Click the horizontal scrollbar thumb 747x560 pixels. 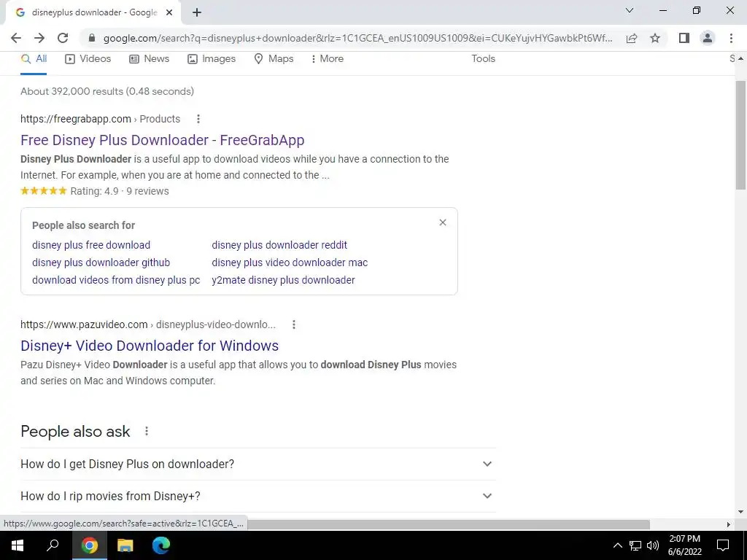(448, 524)
